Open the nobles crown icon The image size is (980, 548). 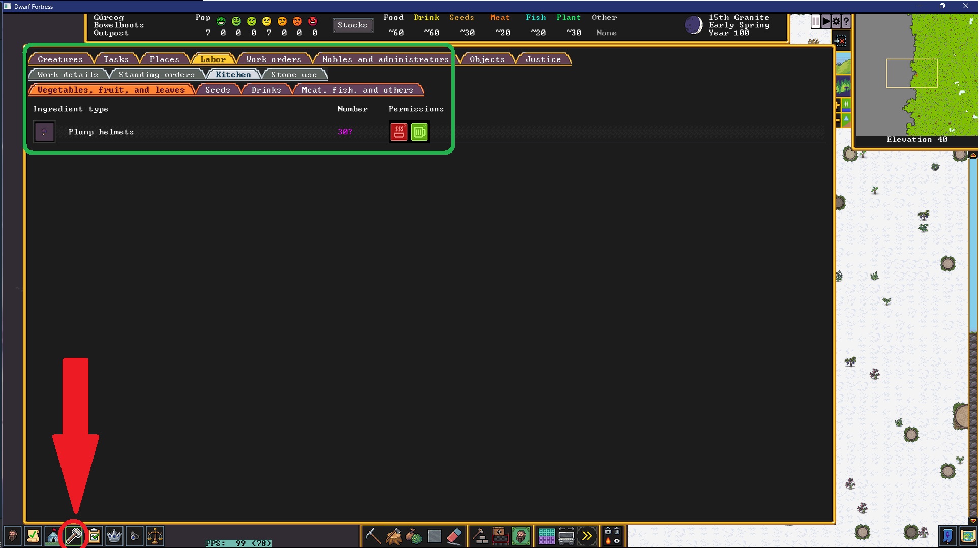click(114, 536)
